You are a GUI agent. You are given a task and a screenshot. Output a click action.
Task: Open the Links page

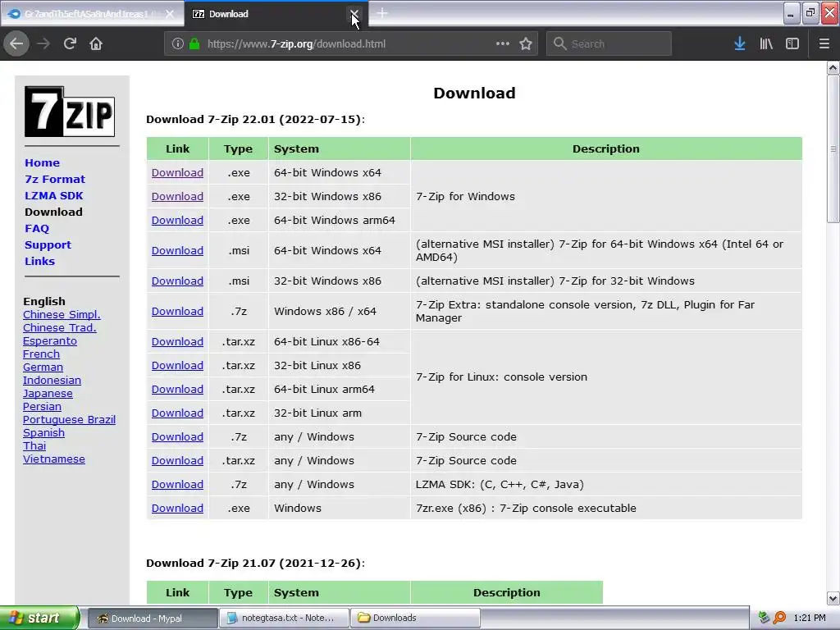pyautogui.click(x=39, y=262)
